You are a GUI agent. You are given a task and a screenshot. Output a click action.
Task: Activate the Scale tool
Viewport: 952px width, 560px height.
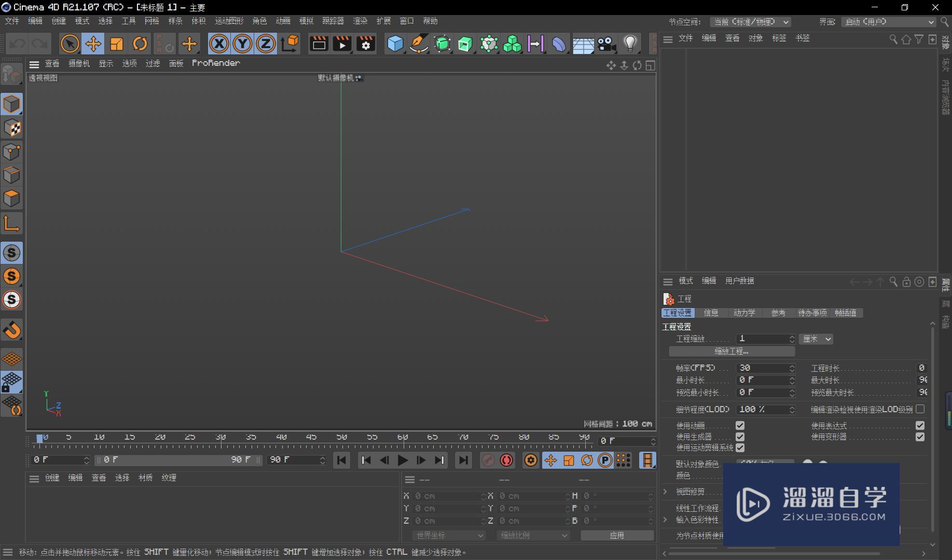[117, 44]
